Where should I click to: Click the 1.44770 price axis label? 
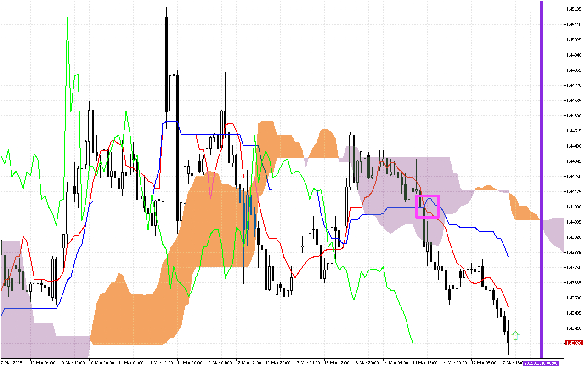point(574,85)
